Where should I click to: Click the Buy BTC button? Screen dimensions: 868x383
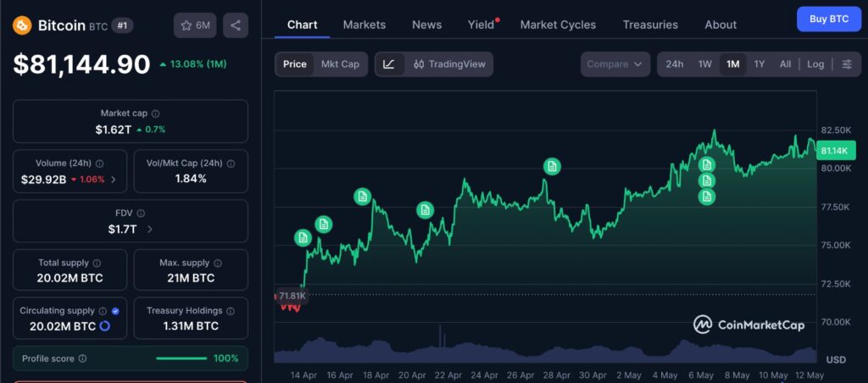tap(829, 19)
